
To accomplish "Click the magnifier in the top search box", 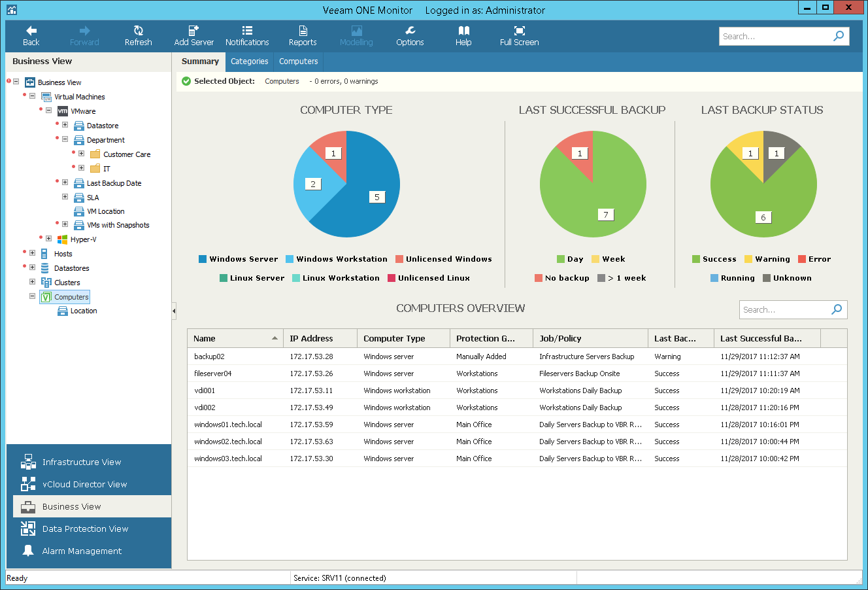I will pyautogui.click(x=839, y=36).
